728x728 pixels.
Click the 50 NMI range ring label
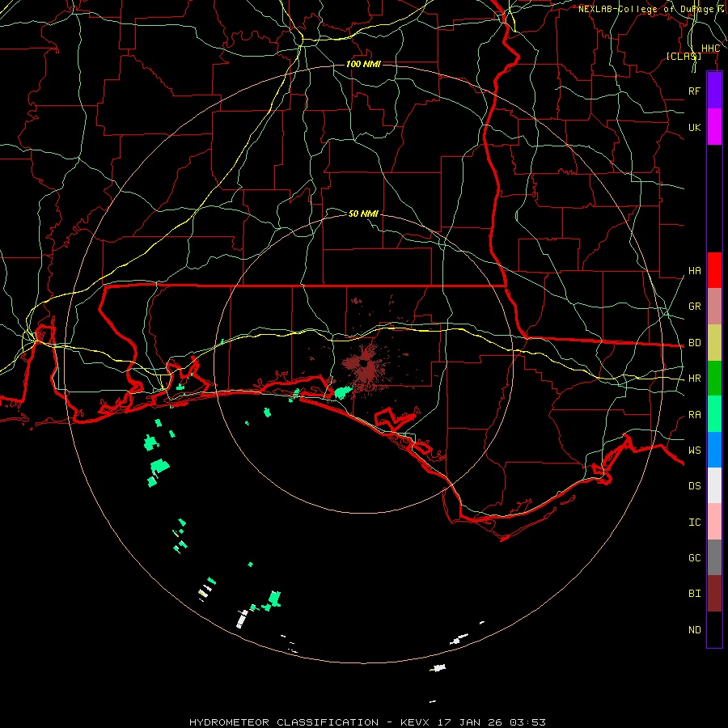click(363, 214)
